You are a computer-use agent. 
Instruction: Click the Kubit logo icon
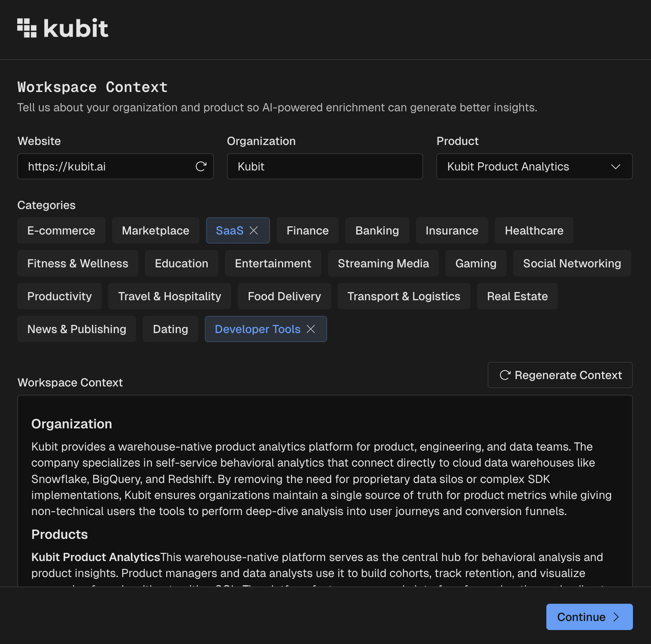point(27,28)
